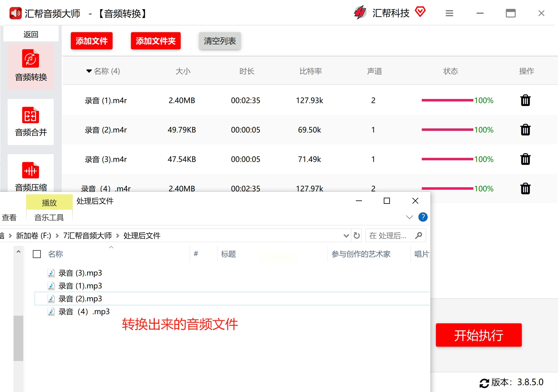The height and width of the screenshot is (392, 558).
Task: Expand the Explorer ribbon chevron
Action: click(409, 217)
